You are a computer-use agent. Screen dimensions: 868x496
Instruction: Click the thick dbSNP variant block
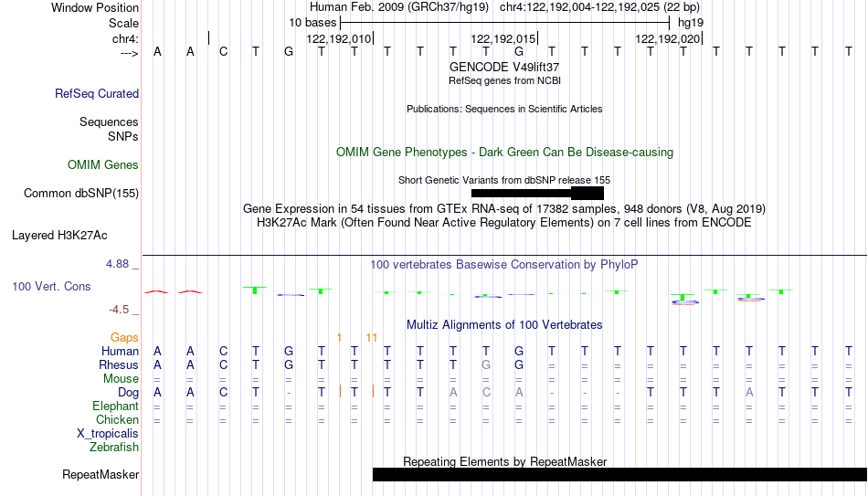point(587,194)
